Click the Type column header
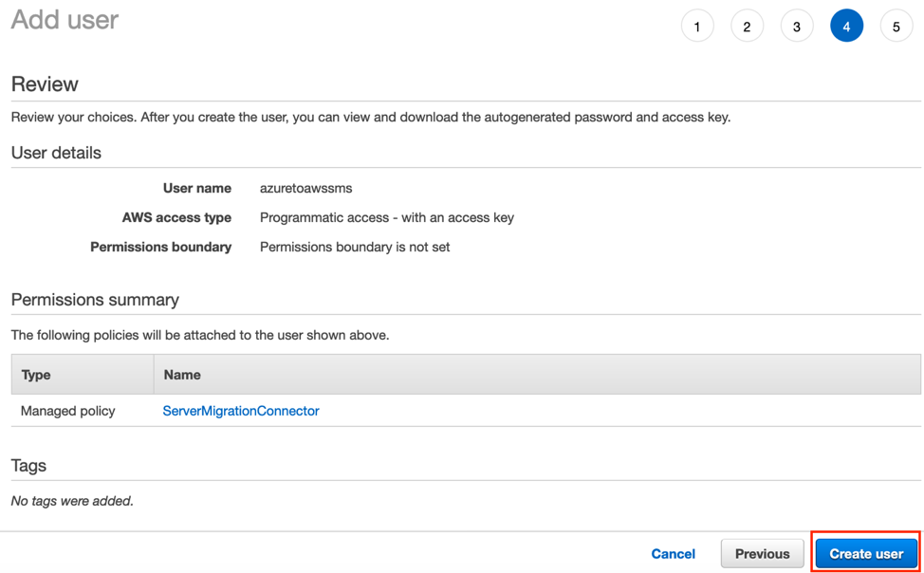 [36, 375]
